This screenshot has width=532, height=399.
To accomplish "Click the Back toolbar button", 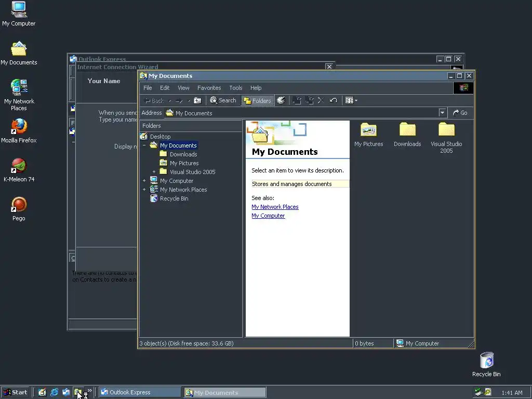I will coord(154,101).
